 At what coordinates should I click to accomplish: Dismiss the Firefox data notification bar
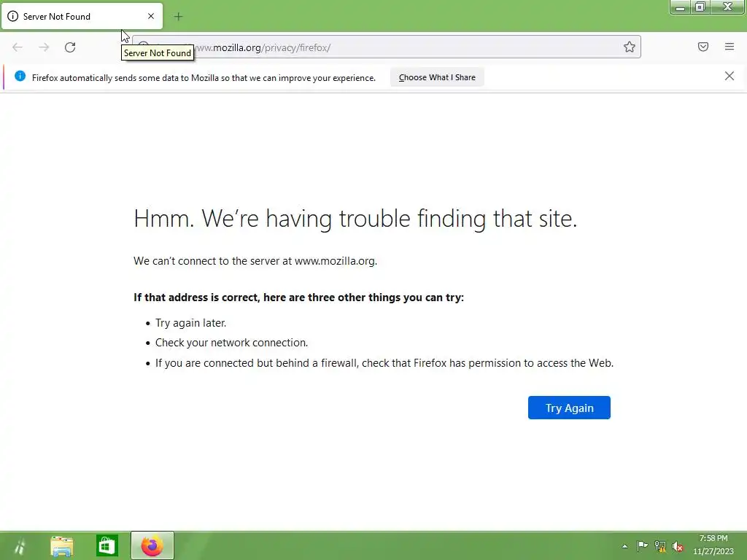click(729, 76)
